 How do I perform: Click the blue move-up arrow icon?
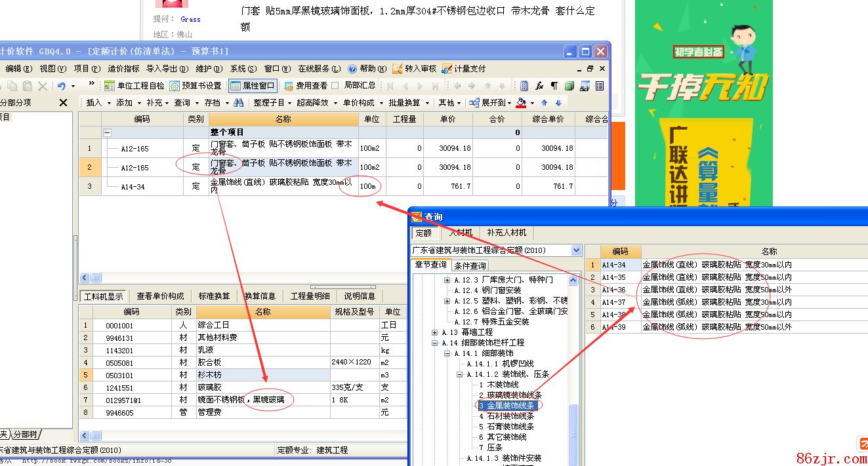[544, 103]
